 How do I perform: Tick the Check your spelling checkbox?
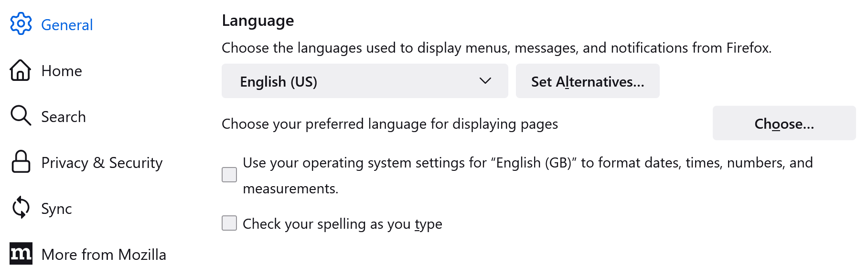(229, 223)
